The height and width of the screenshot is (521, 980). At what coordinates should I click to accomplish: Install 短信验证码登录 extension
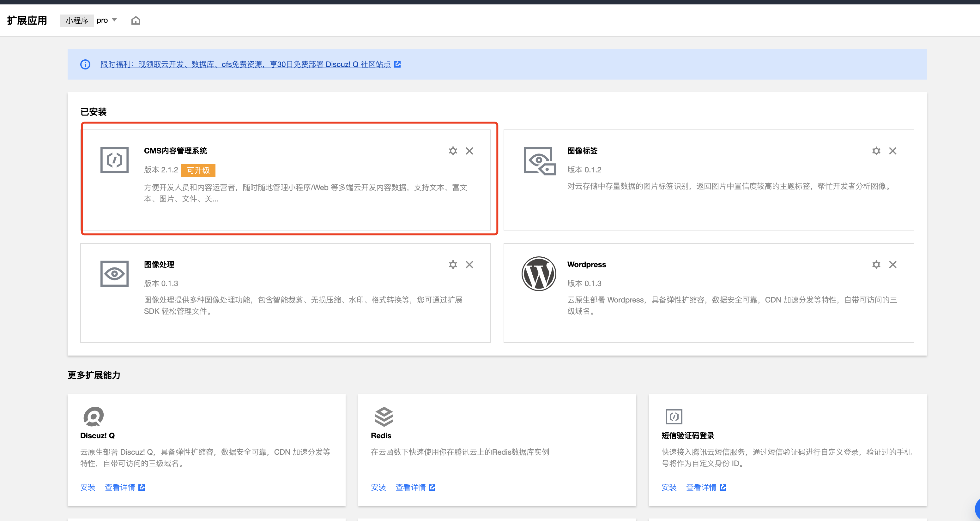coord(669,487)
